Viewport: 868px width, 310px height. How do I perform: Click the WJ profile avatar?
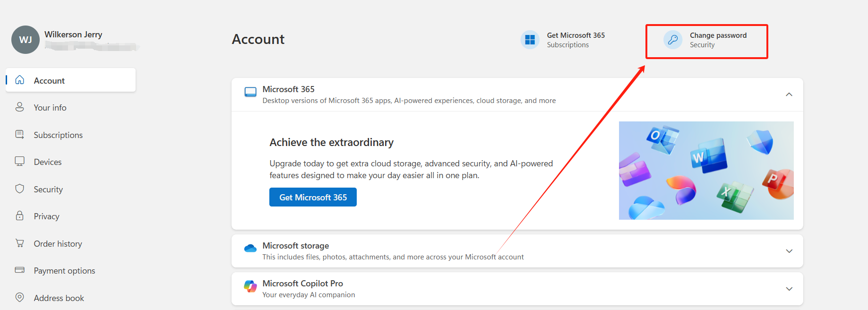26,40
